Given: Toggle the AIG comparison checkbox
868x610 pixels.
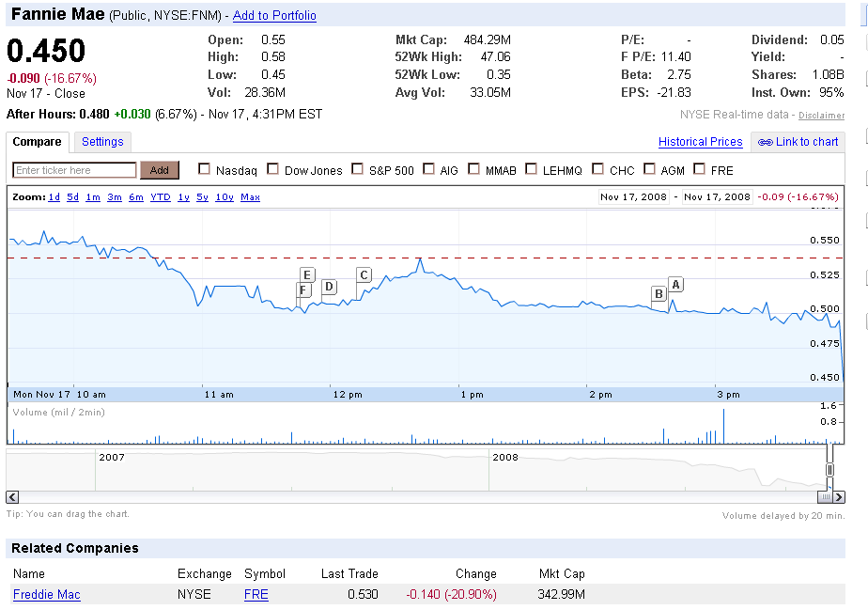Looking at the screenshot, I should click(428, 169).
